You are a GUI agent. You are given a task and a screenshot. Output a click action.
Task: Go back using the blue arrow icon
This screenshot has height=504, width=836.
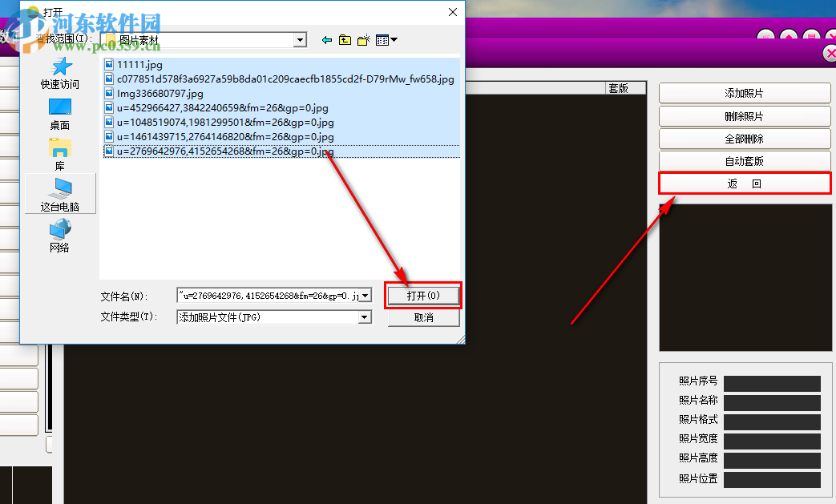click(327, 40)
